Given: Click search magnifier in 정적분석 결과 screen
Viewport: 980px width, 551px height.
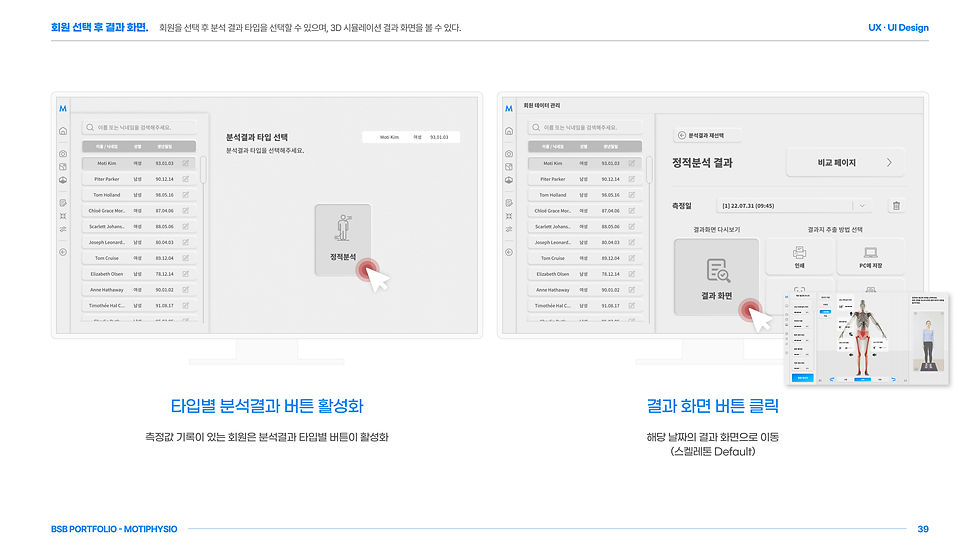Looking at the screenshot, I should pos(536,127).
